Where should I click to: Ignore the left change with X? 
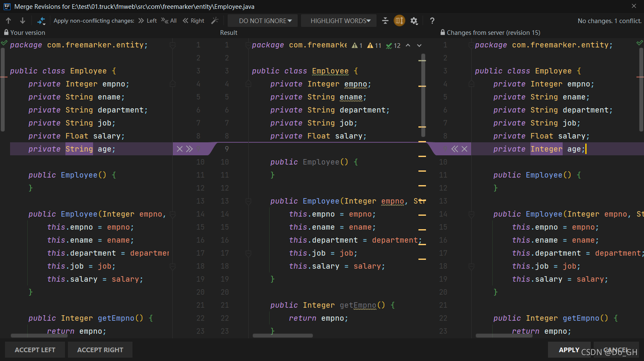(180, 149)
